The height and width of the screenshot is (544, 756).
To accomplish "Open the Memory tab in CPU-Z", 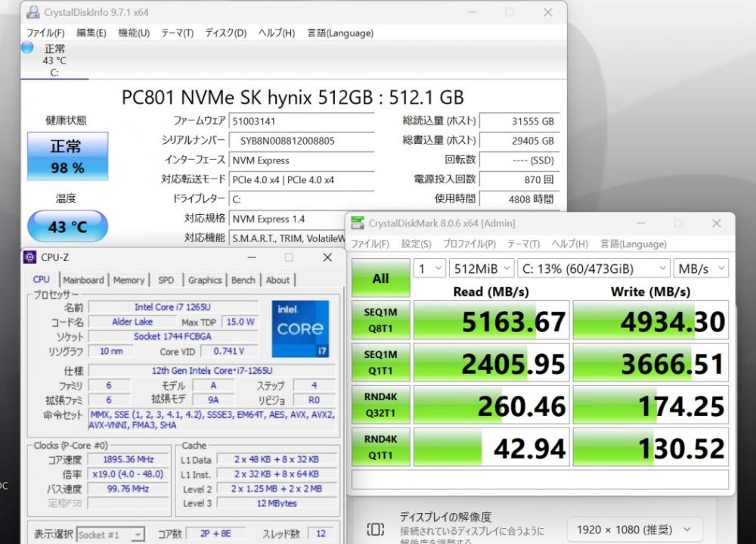I will point(129,280).
